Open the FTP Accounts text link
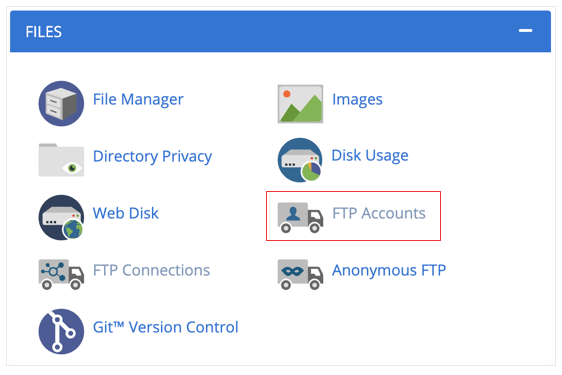Image resolution: width=562 pixels, height=375 pixels. pos(379,213)
